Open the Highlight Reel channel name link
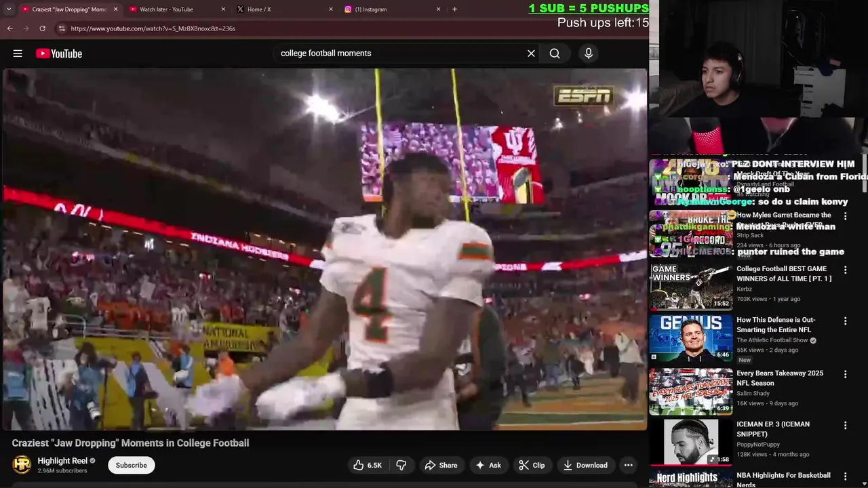This screenshot has width=868, height=488. tap(62, 461)
